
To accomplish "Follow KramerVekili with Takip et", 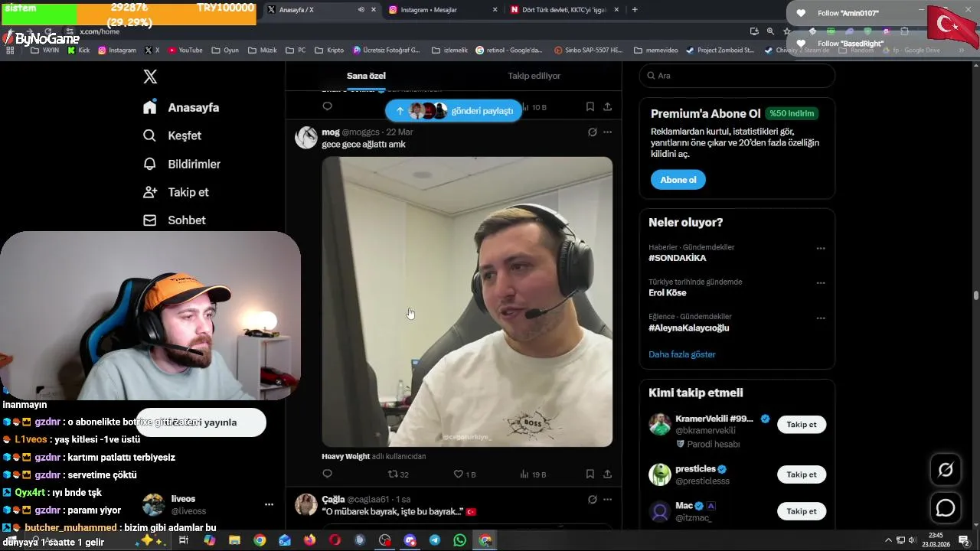I will click(x=802, y=425).
